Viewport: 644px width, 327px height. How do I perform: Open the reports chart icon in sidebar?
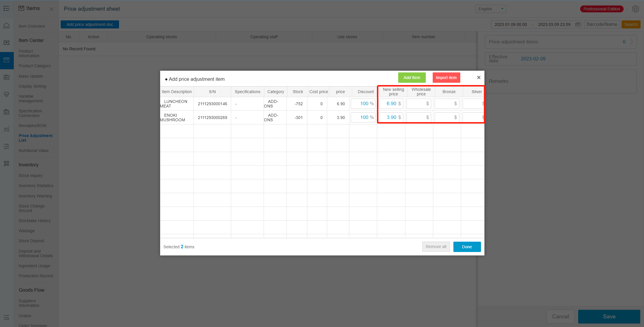click(x=7, y=129)
